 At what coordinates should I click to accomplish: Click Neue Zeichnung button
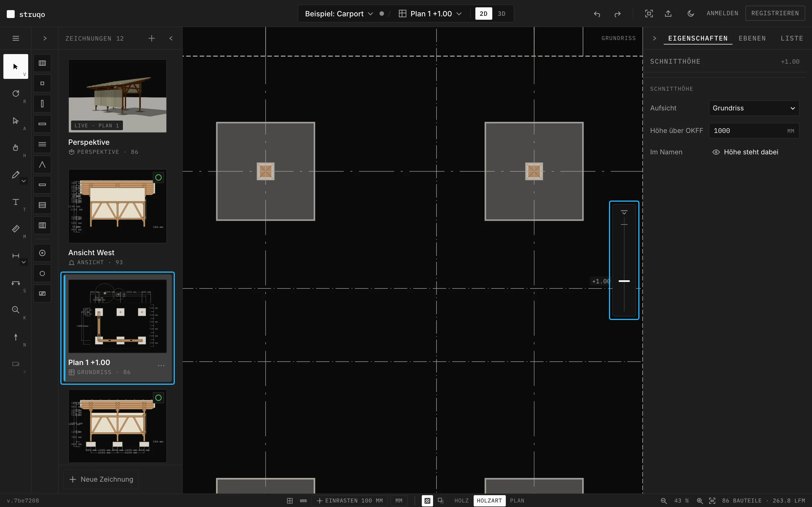[x=101, y=479]
